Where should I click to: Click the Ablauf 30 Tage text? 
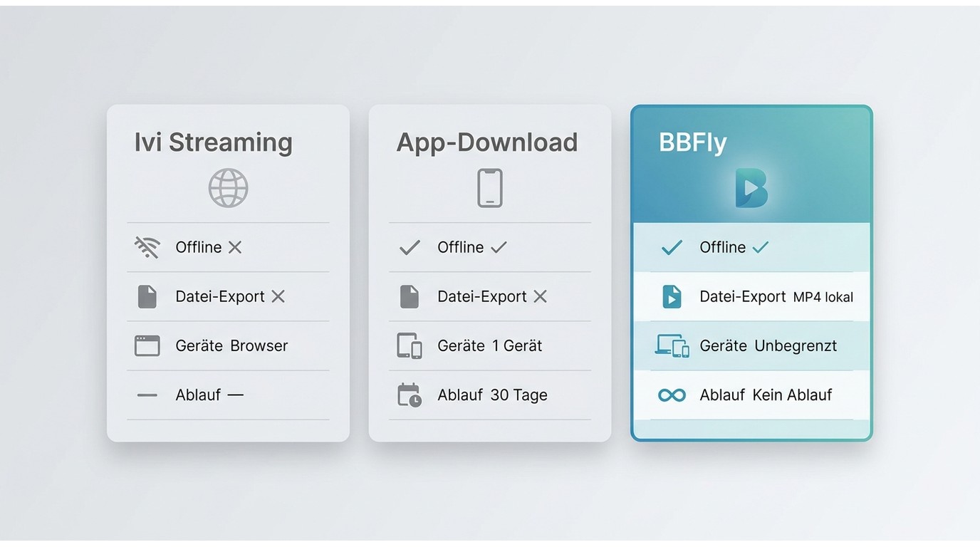point(493,395)
